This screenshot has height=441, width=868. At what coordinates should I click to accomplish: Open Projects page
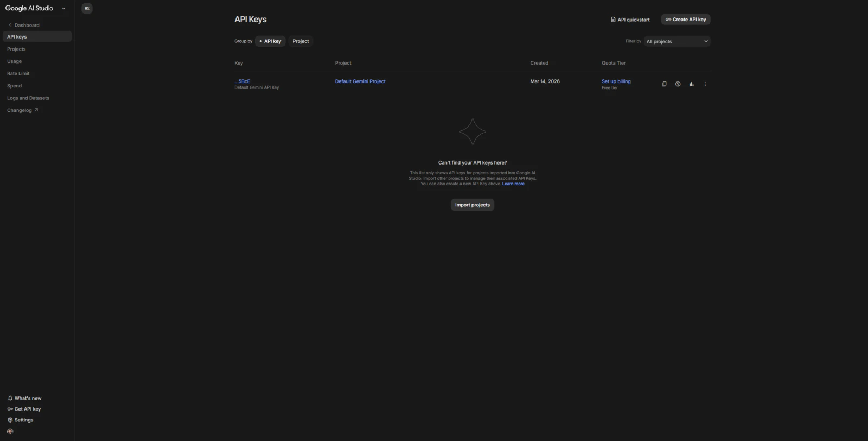pos(16,49)
